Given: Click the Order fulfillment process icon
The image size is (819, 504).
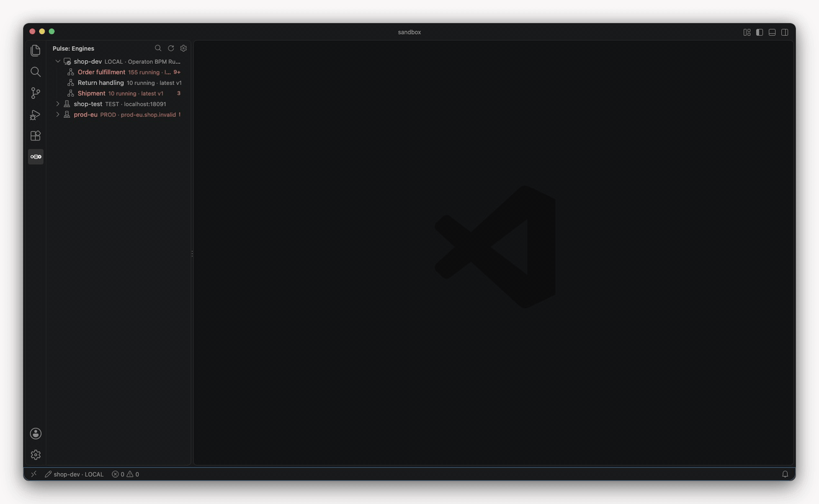Looking at the screenshot, I should pyautogui.click(x=71, y=72).
